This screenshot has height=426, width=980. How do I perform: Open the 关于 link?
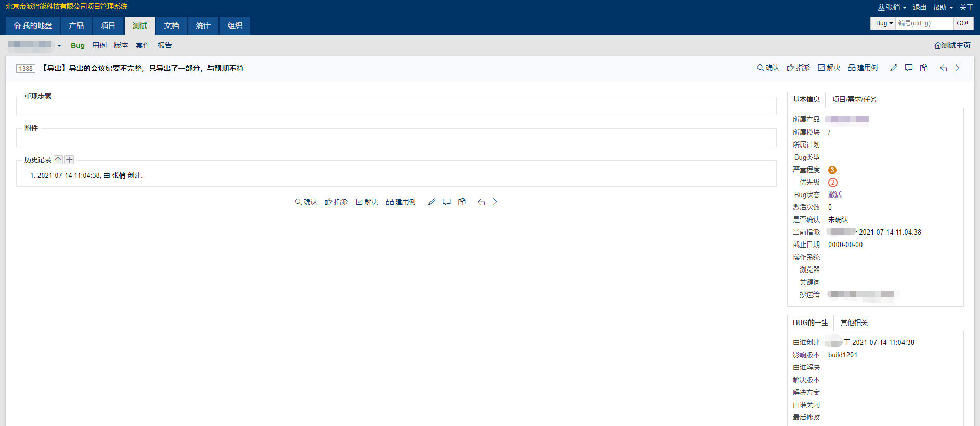coord(966,7)
